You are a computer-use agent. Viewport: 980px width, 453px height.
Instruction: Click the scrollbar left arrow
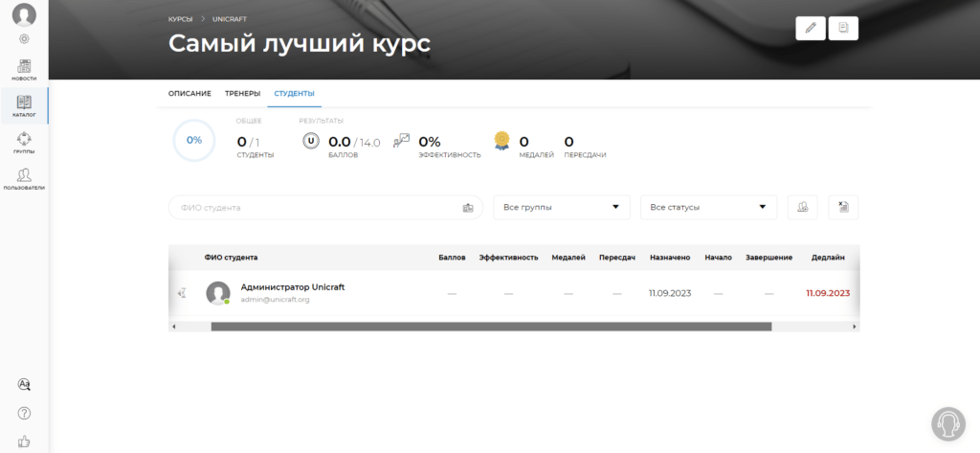pos(174,327)
